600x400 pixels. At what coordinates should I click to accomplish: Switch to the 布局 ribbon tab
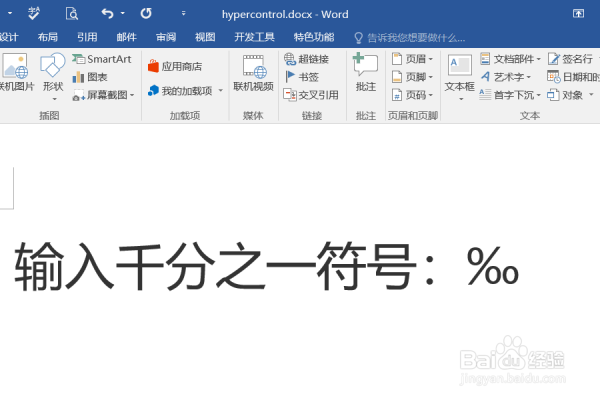coord(48,37)
